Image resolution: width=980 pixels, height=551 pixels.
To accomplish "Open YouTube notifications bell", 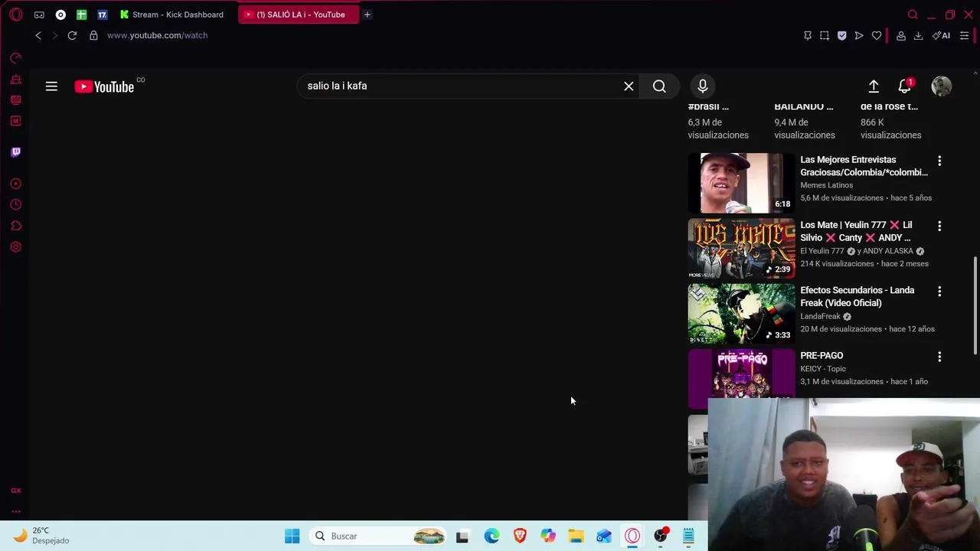I will [904, 86].
